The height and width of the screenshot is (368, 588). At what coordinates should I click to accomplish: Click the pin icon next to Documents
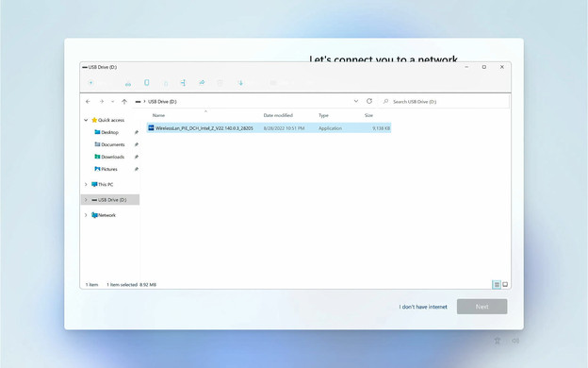click(136, 144)
